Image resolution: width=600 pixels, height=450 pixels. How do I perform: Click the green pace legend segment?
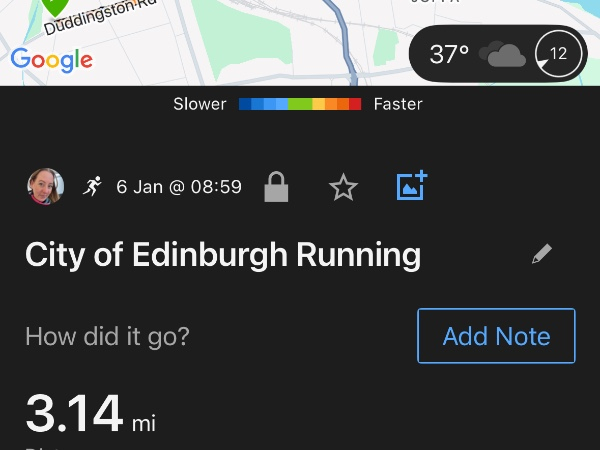click(300, 104)
